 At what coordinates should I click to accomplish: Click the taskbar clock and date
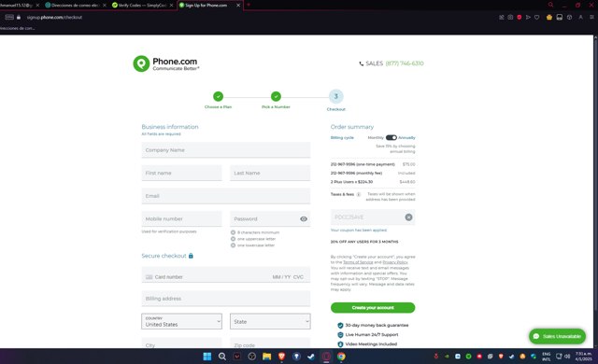(584, 357)
